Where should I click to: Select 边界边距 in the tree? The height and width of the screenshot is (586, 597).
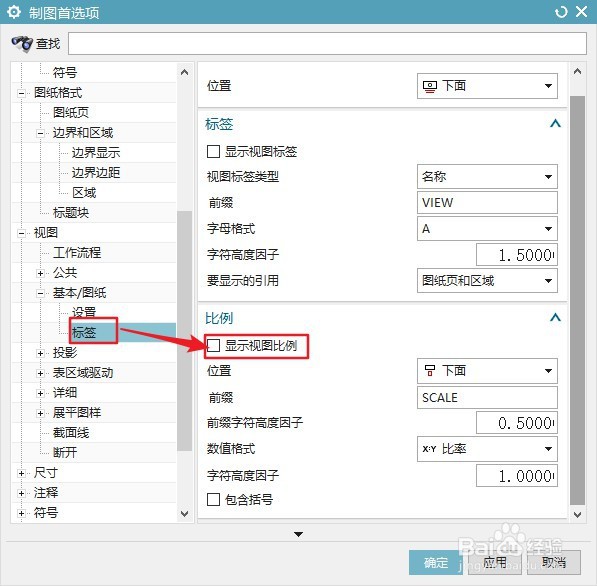pyautogui.click(x=96, y=172)
